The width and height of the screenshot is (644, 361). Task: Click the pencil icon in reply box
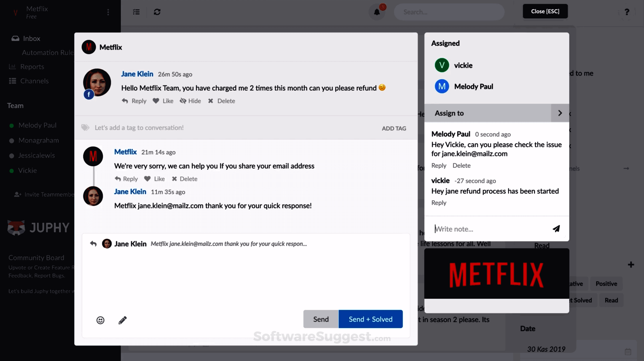123,320
